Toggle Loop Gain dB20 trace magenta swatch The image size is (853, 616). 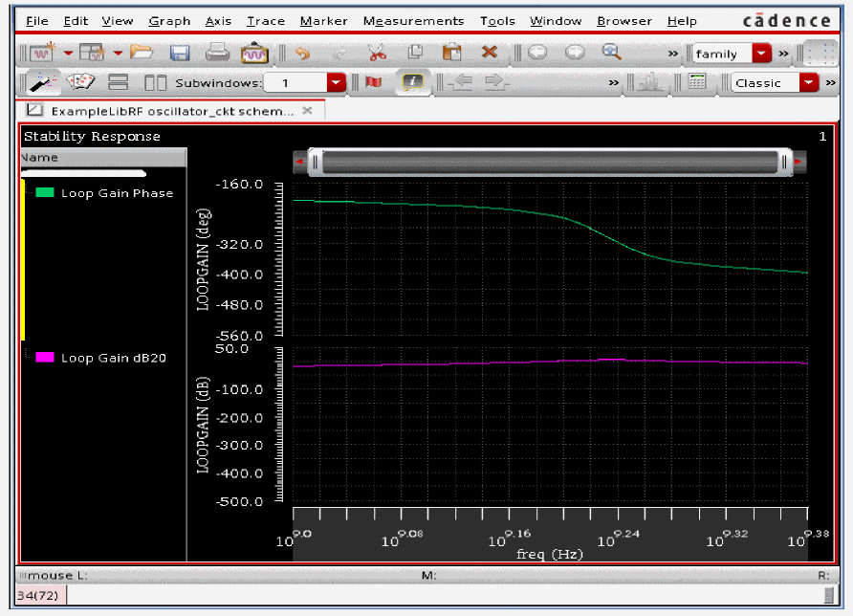click(44, 358)
